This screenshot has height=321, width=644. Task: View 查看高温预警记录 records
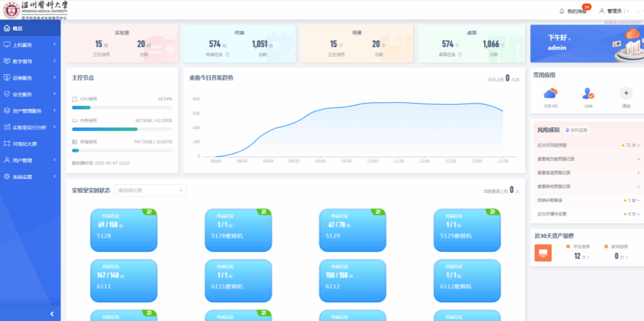click(x=588, y=173)
